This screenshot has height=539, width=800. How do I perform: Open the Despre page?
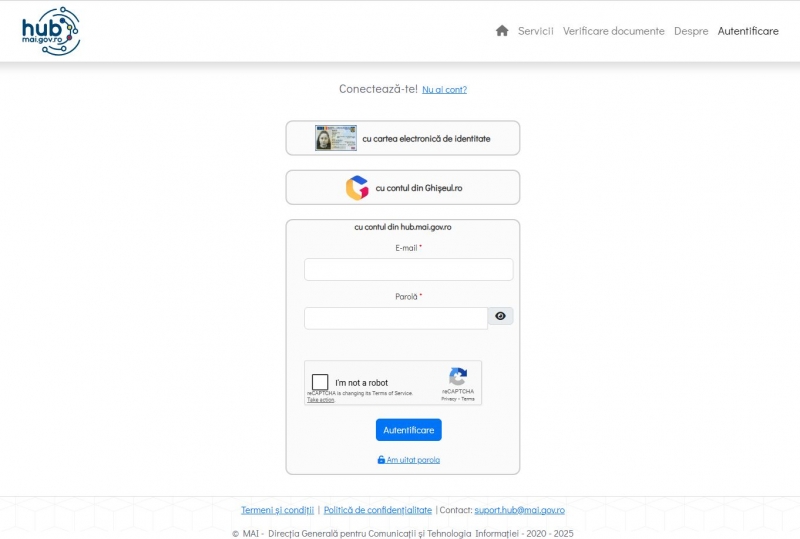(691, 31)
